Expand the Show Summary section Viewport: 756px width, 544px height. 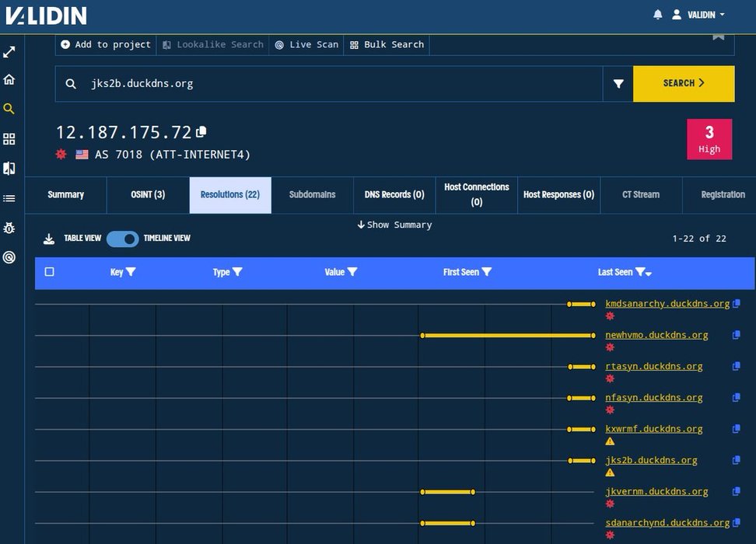394,225
